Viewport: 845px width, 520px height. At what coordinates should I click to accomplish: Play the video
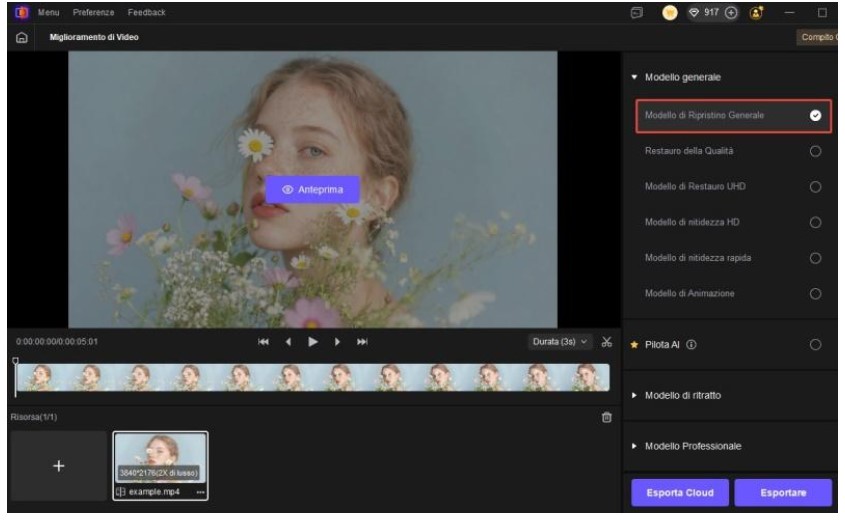click(x=313, y=342)
